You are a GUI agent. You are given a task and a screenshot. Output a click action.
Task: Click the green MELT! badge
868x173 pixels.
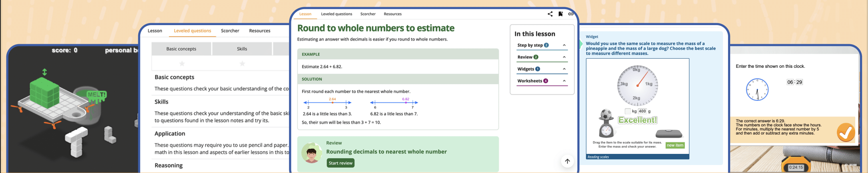[96, 95]
